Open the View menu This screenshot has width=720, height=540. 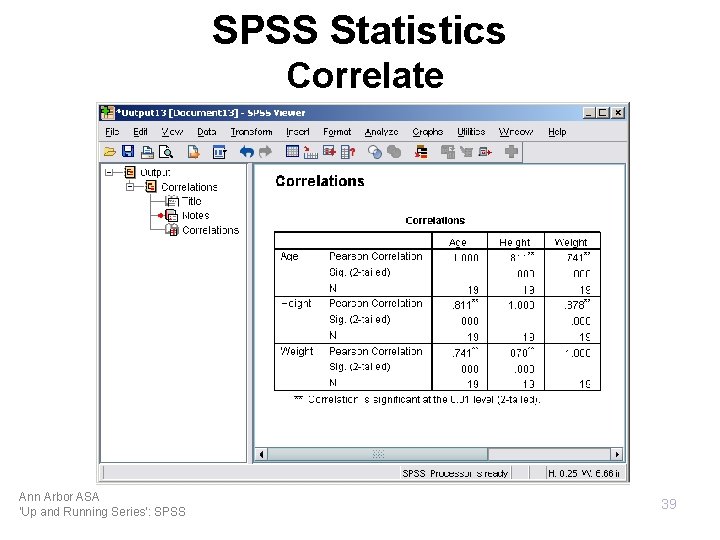pyautogui.click(x=172, y=132)
